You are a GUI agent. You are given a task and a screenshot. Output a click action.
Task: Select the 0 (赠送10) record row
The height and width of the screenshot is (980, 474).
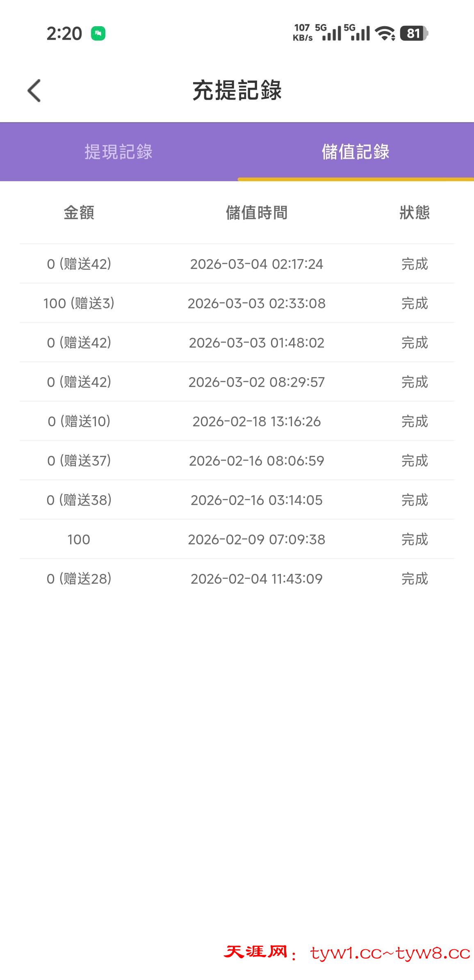click(x=79, y=421)
